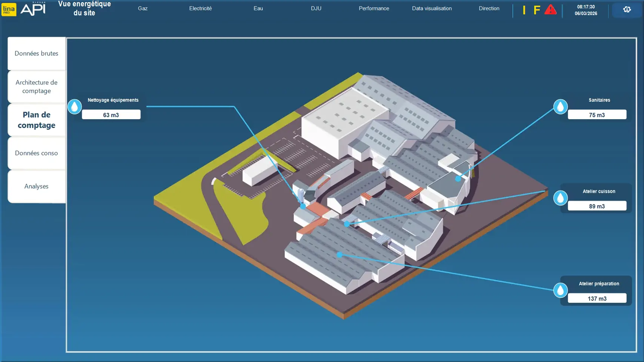Open settings via the gear icon

click(x=627, y=10)
